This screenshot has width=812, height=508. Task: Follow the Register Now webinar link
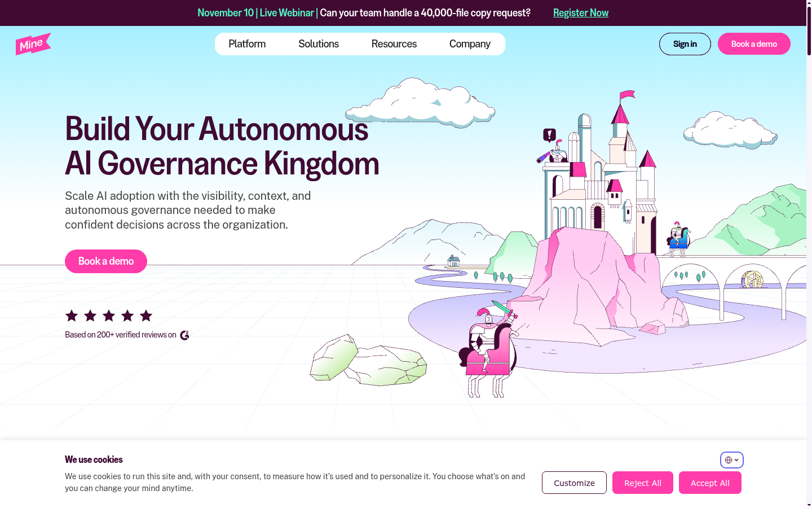581,13
